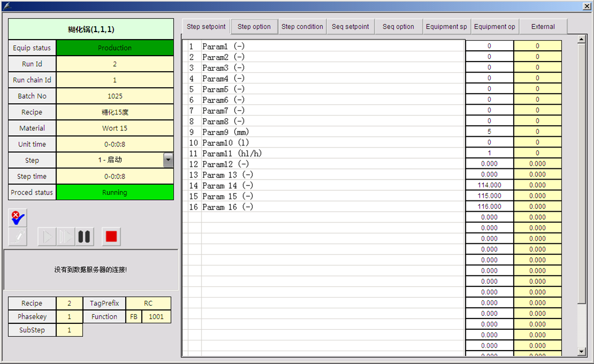Open the Step dropdown arrow
594x364 pixels.
[168, 160]
